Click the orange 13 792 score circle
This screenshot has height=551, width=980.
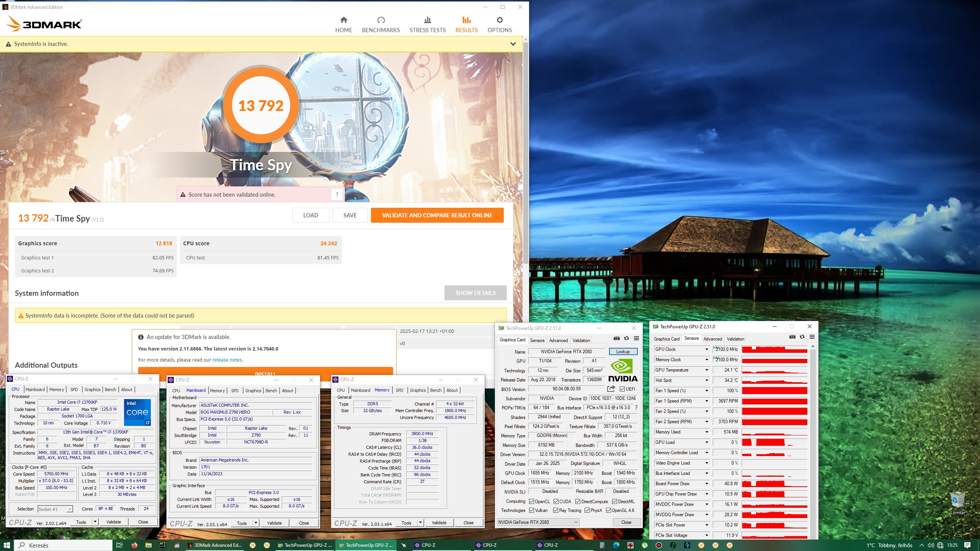pos(261,106)
